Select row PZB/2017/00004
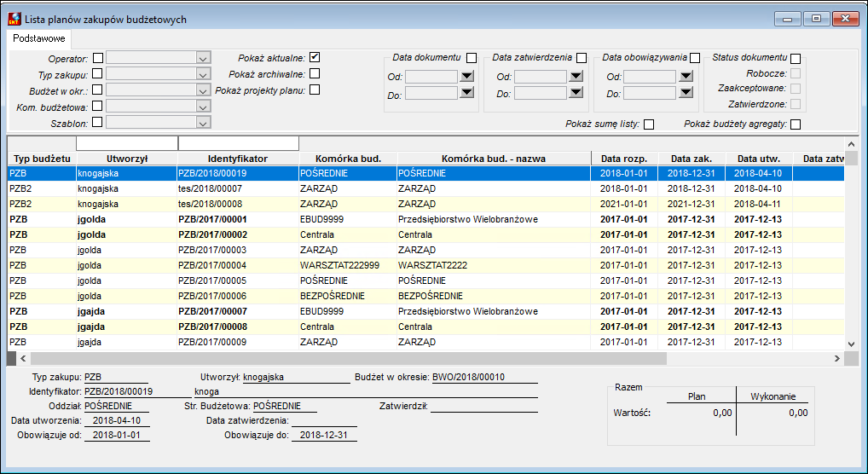 (x=425, y=265)
